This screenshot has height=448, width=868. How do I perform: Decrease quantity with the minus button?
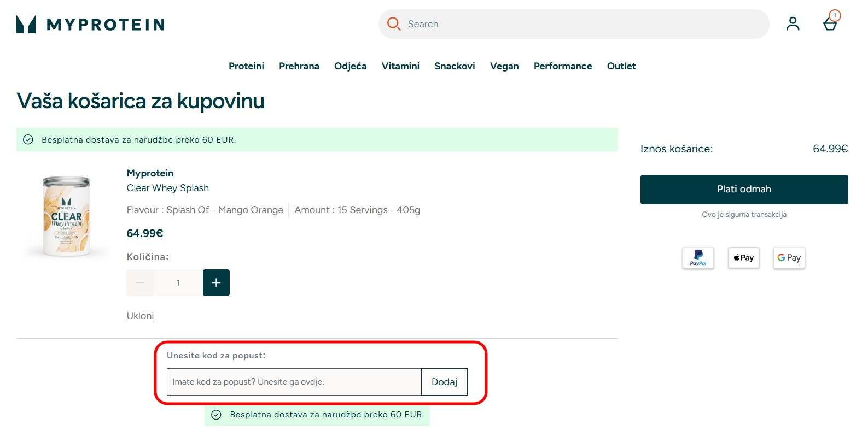click(140, 282)
